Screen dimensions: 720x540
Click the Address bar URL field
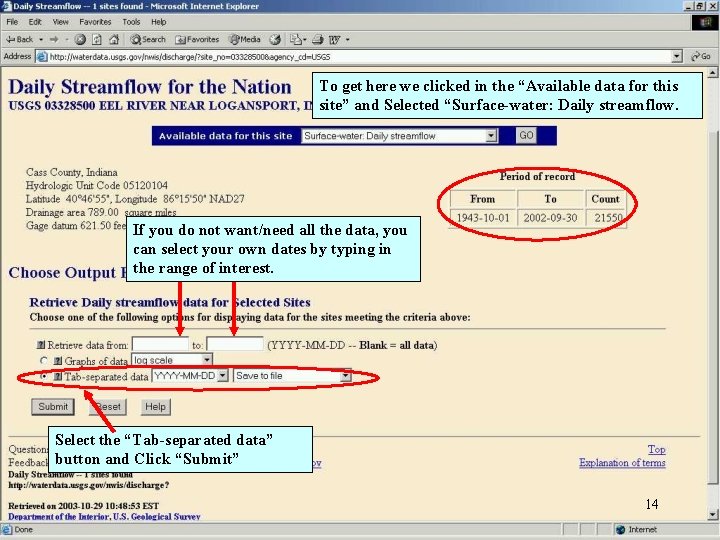[x=354, y=57]
